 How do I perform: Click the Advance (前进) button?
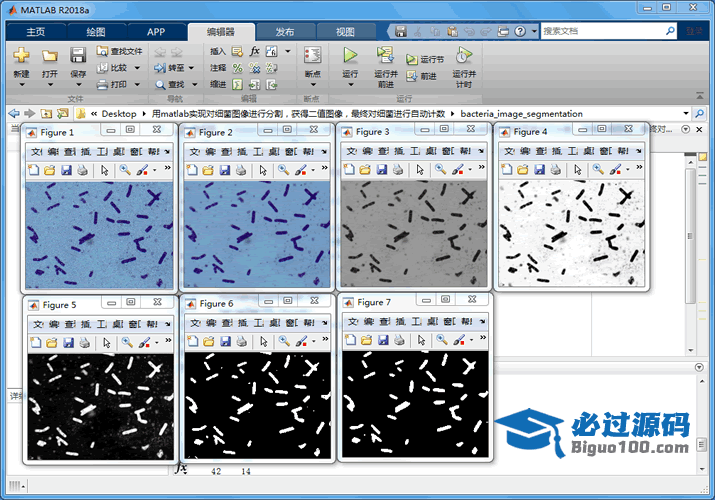coord(421,76)
